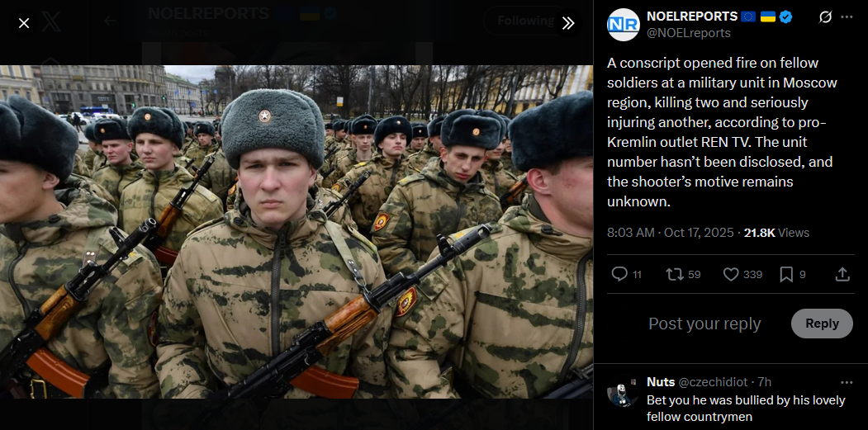Like the post with the heart icon

pyautogui.click(x=731, y=274)
